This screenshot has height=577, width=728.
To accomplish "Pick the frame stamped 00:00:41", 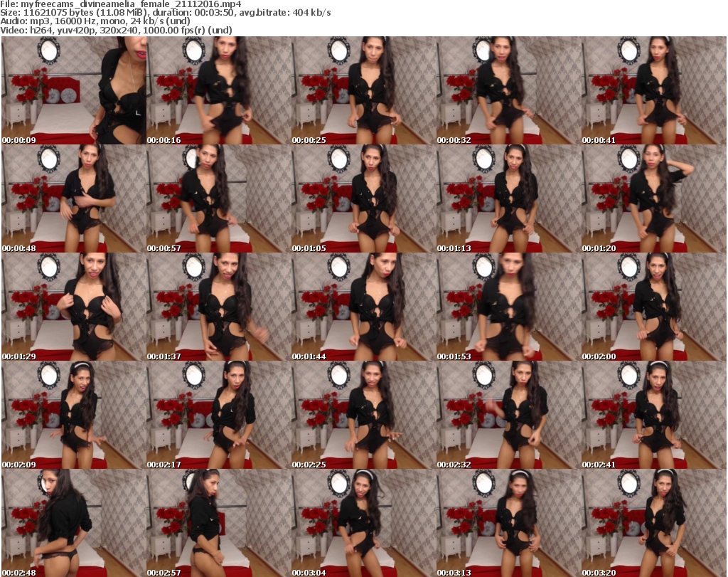I will 654,90.
